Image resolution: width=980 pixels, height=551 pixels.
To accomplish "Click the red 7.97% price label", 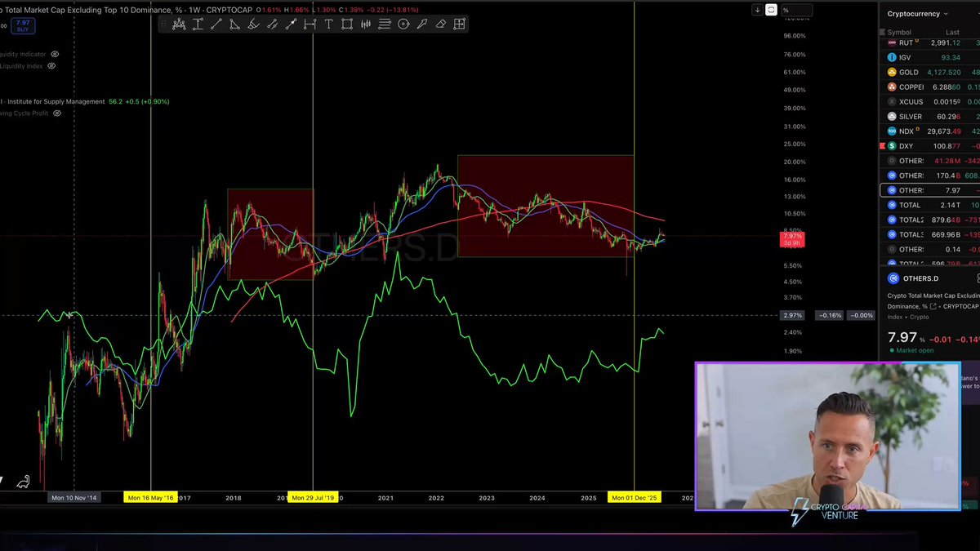I will (x=792, y=239).
